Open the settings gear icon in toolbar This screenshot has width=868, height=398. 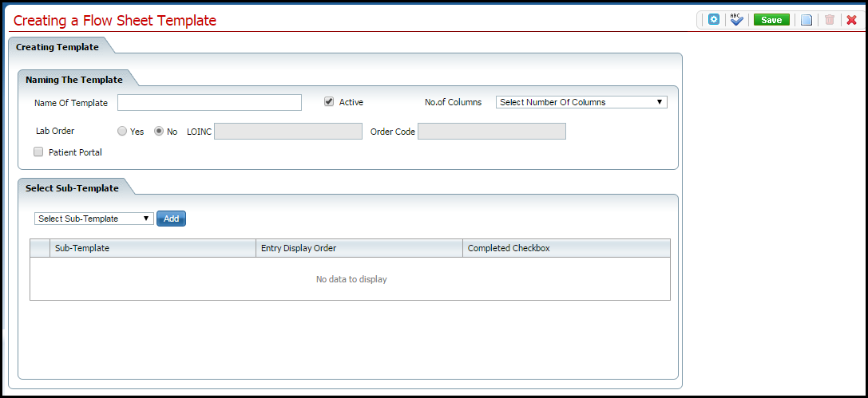click(714, 20)
